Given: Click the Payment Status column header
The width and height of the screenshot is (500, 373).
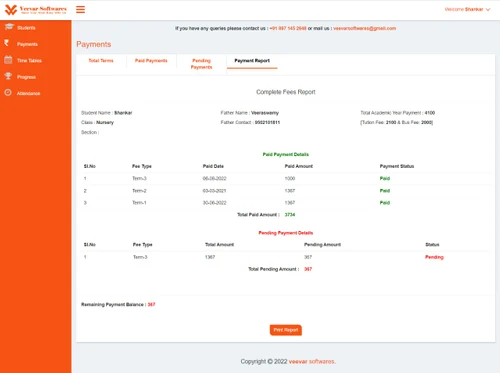Looking at the screenshot, I should point(397,166).
